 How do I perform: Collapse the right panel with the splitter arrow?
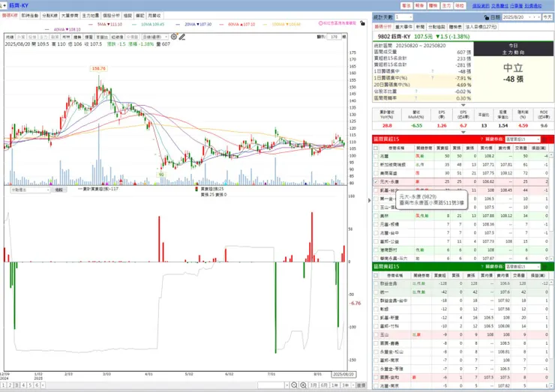point(369,200)
